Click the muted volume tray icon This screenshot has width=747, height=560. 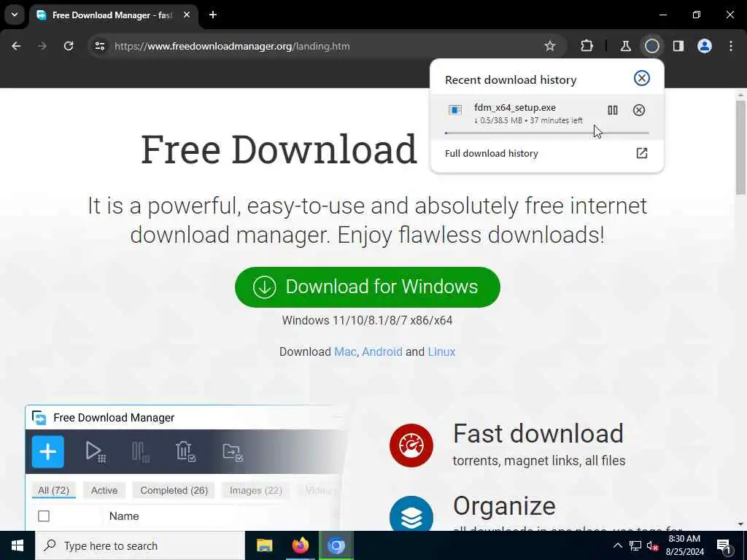pos(652,545)
